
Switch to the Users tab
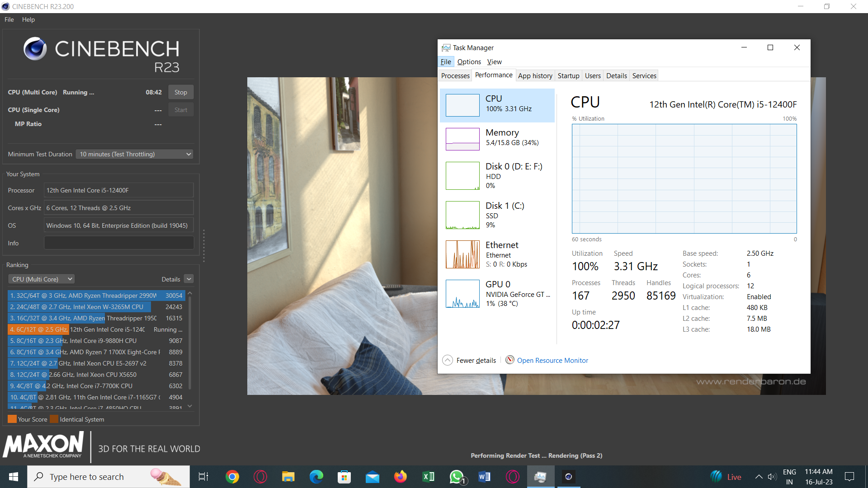click(593, 76)
